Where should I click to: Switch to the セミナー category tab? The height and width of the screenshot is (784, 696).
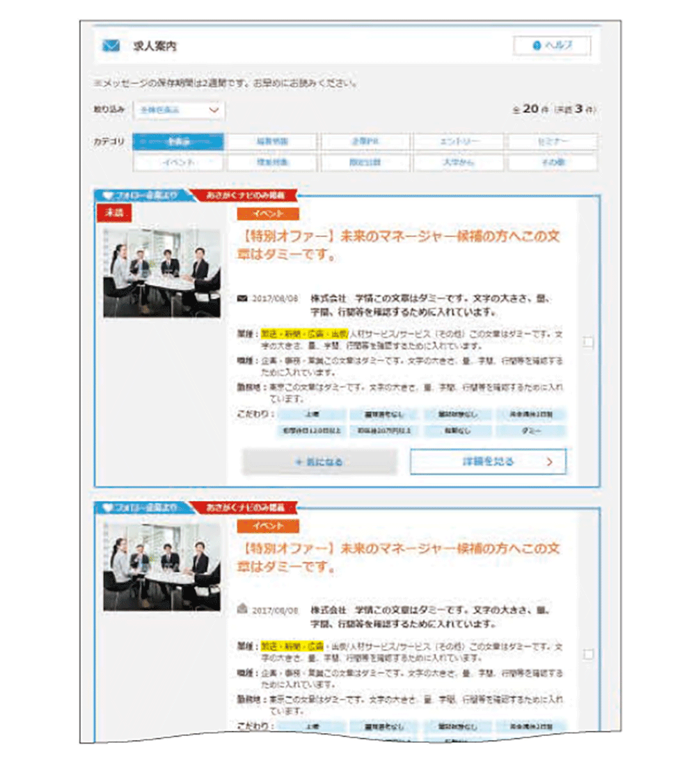click(553, 142)
